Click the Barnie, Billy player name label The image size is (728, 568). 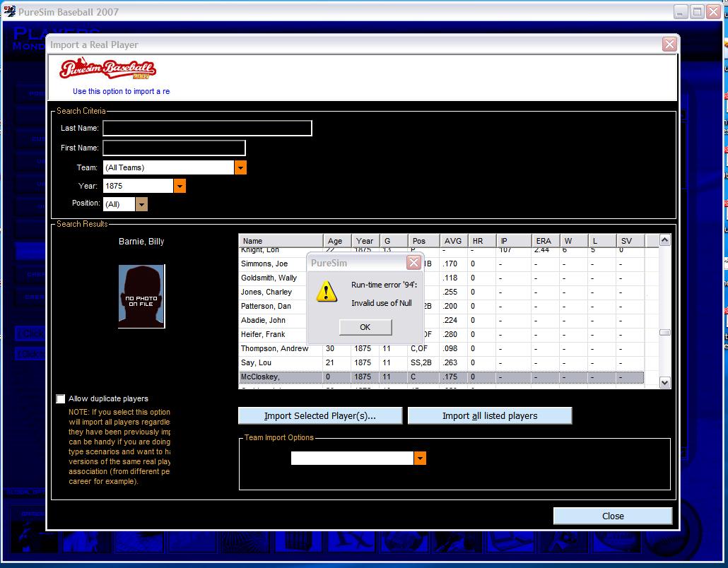pyautogui.click(x=141, y=242)
